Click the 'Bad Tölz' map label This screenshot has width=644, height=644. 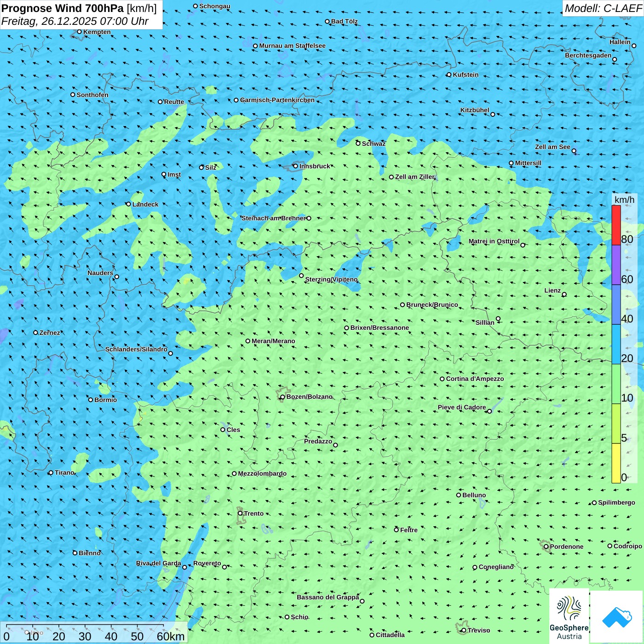tap(345, 22)
